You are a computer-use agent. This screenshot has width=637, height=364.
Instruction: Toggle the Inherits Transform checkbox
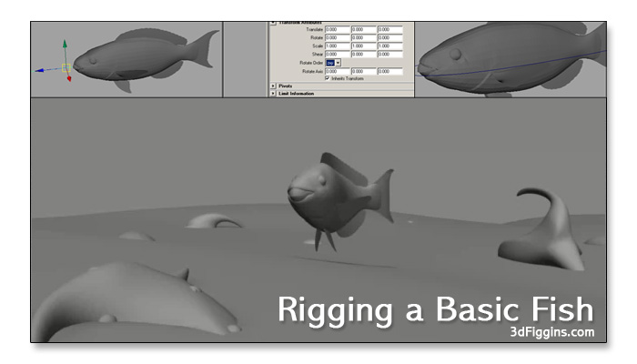328,78
